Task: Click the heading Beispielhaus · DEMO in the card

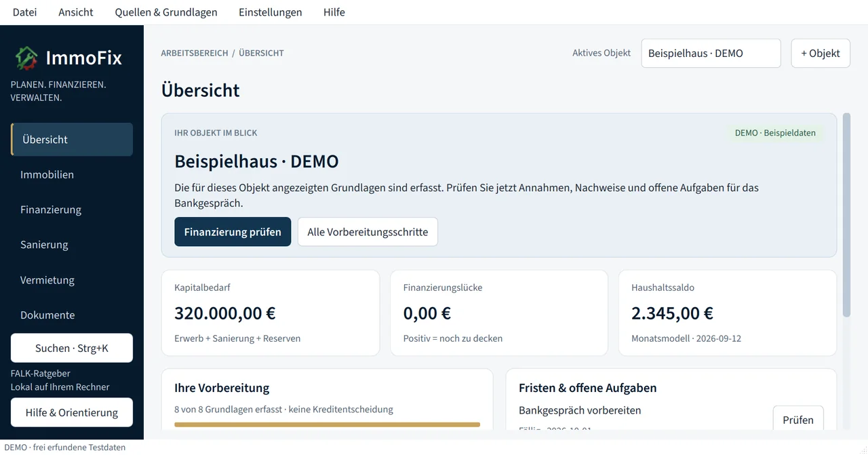Action: [x=256, y=161]
